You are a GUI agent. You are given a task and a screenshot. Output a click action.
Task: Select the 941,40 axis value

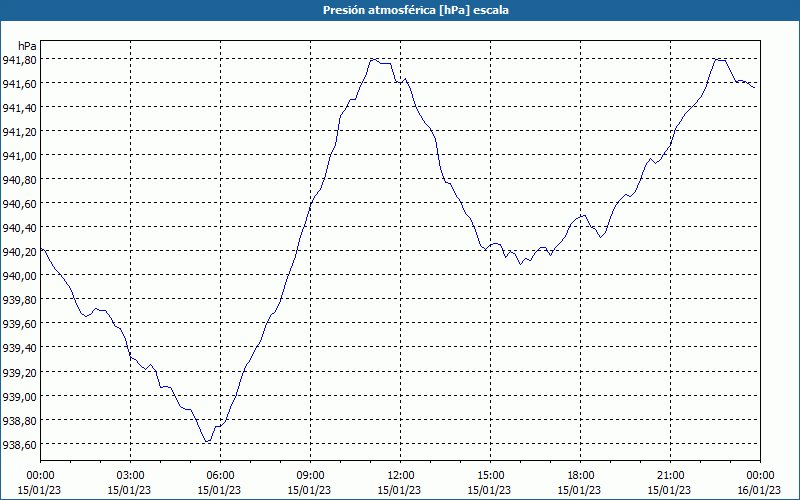click(x=19, y=108)
